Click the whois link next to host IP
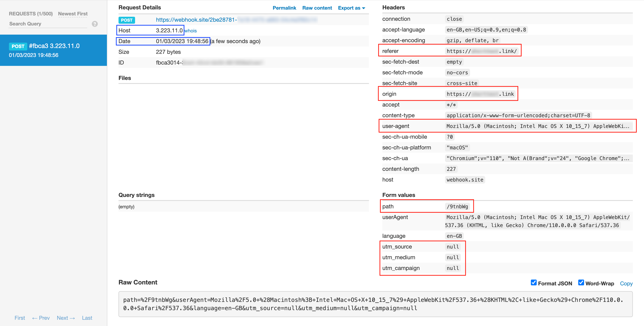644x326 pixels. (191, 31)
